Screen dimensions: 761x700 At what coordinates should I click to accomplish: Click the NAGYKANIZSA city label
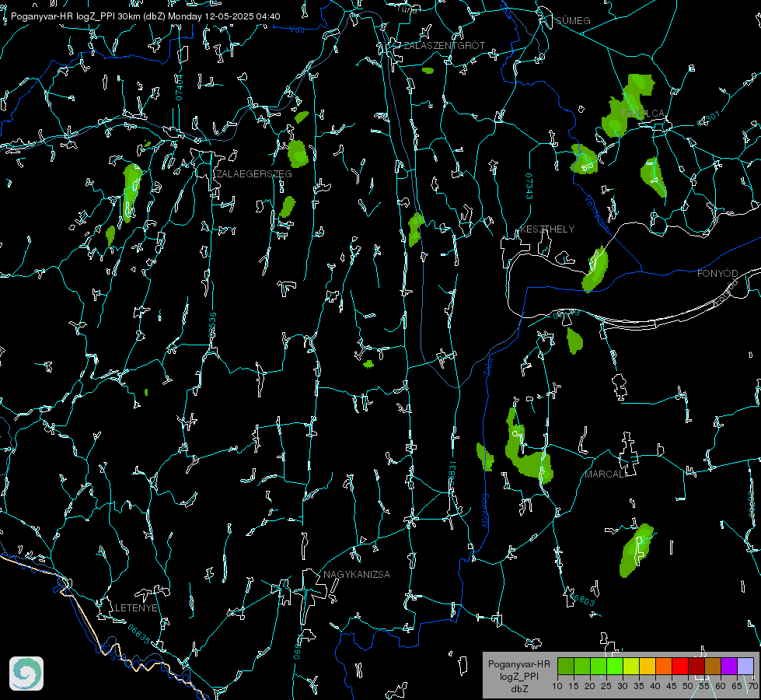point(357,575)
